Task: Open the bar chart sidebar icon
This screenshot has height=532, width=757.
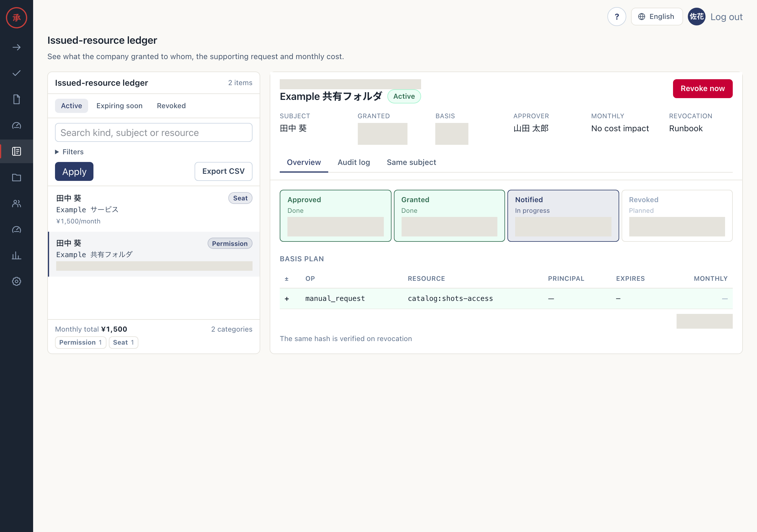Action: click(17, 255)
